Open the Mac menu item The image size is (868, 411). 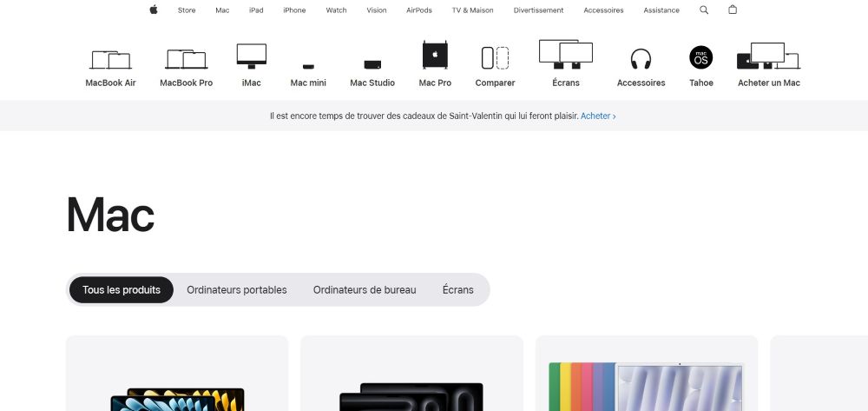222,10
